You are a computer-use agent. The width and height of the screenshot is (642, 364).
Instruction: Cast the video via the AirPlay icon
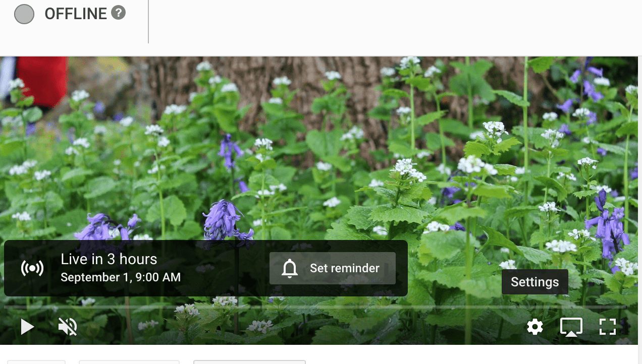[x=571, y=327]
